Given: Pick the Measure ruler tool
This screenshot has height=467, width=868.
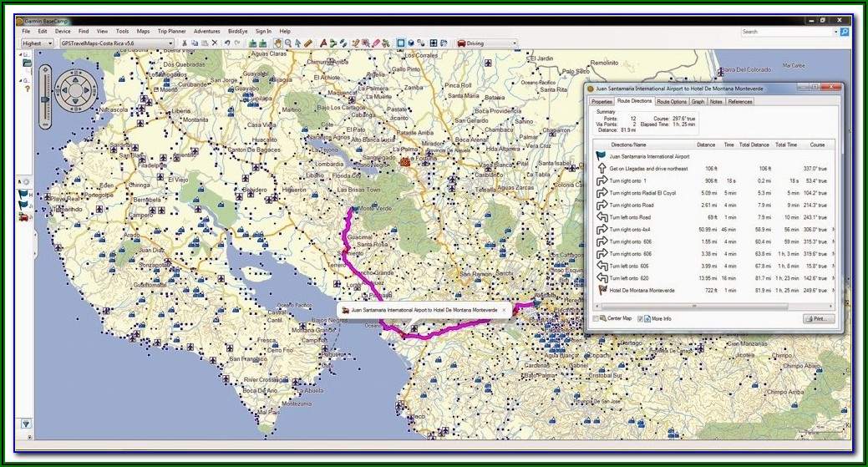Looking at the screenshot, I should click(308, 43).
